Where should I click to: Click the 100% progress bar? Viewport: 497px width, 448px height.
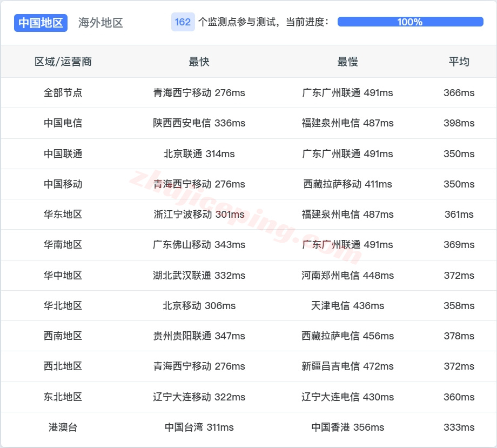tap(409, 22)
